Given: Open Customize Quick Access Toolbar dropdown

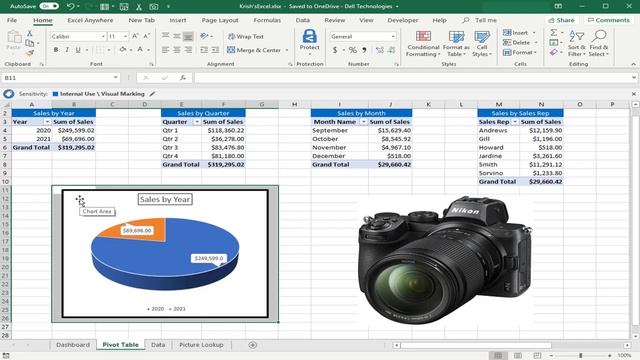Looking at the screenshot, I should pyautogui.click(x=168, y=7).
